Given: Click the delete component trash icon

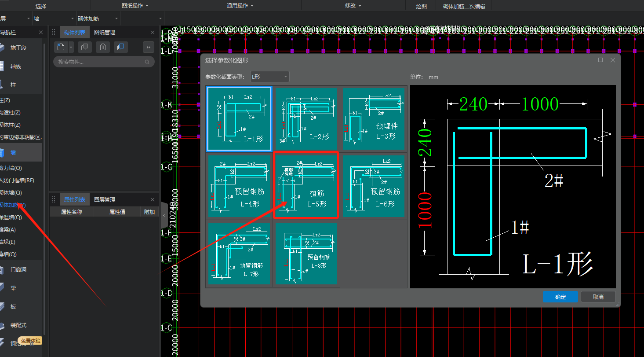Looking at the screenshot, I should [x=102, y=47].
